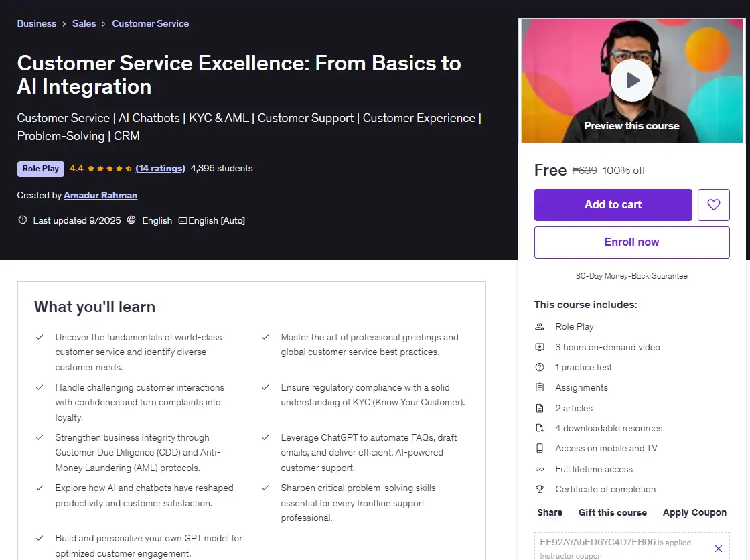
Task: Play the course preview video
Action: pos(632,80)
